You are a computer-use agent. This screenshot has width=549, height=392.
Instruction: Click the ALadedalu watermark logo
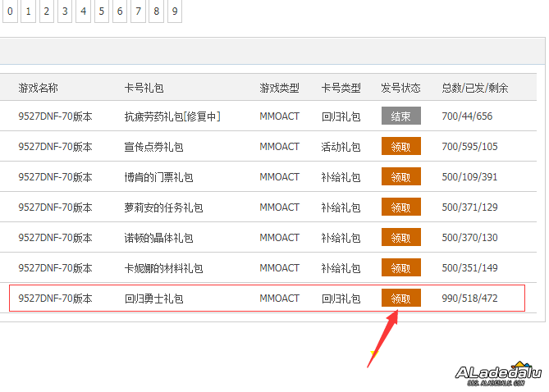point(499,375)
